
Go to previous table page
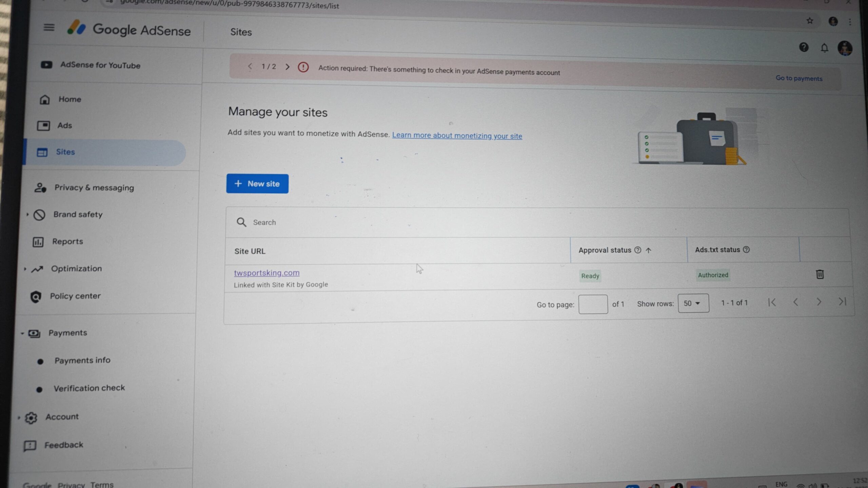coord(795,302)
